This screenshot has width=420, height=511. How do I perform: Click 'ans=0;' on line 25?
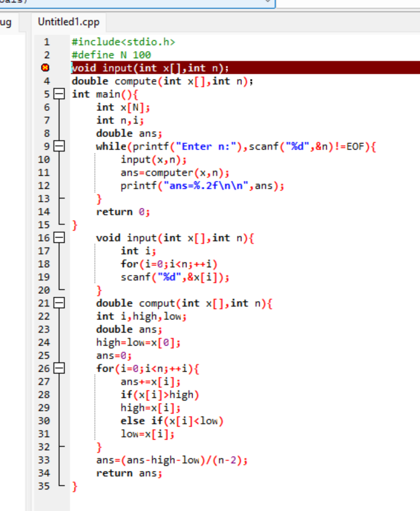pyautogui.click(x=114, y=355)
